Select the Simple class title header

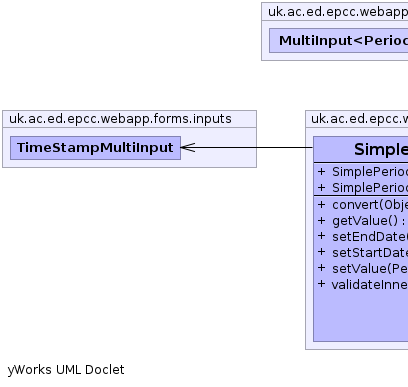(x=361, y=149)
